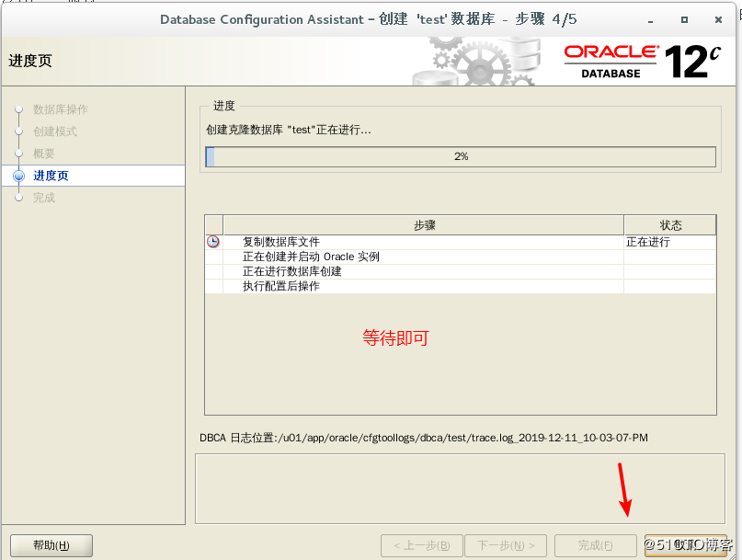This screenshot has height=560, width=742.
Task: Click the 2% progress bar
Action: coord(461,156)
